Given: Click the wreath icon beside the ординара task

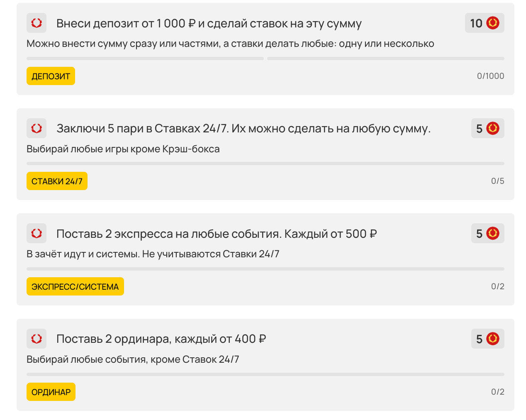Looking at the screenshot, I should coord(37,339).
